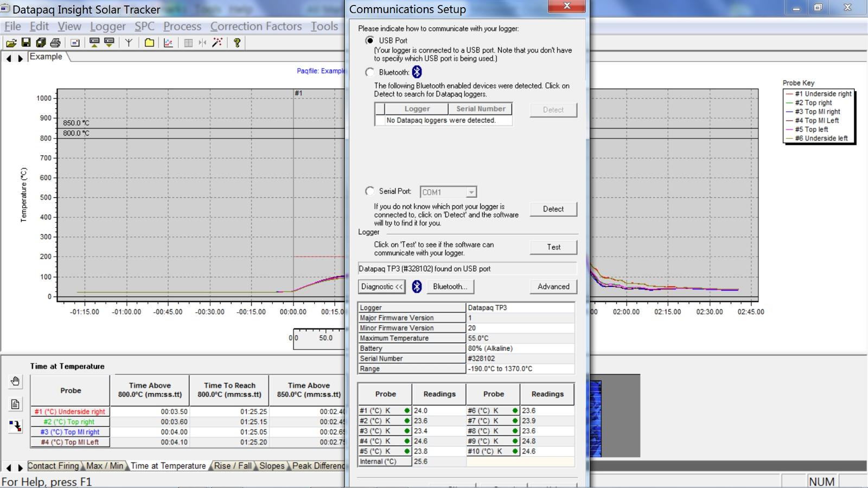
Task: Click the Print icon in the toolbar
Action: tap(55, 43)
